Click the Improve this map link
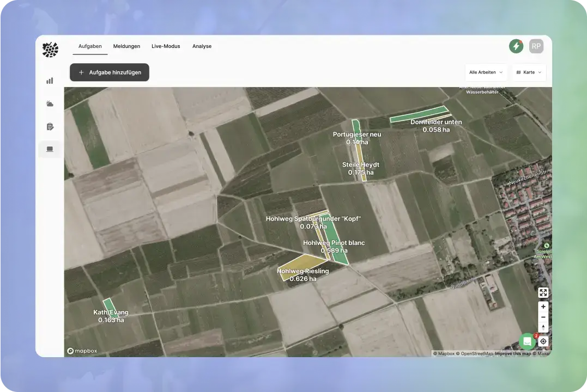 point(512,354)
